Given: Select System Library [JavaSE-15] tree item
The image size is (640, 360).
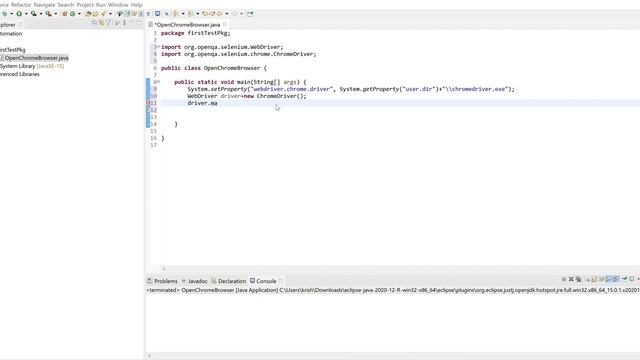Looking at the screenshot, I should [x=32, y=66].
